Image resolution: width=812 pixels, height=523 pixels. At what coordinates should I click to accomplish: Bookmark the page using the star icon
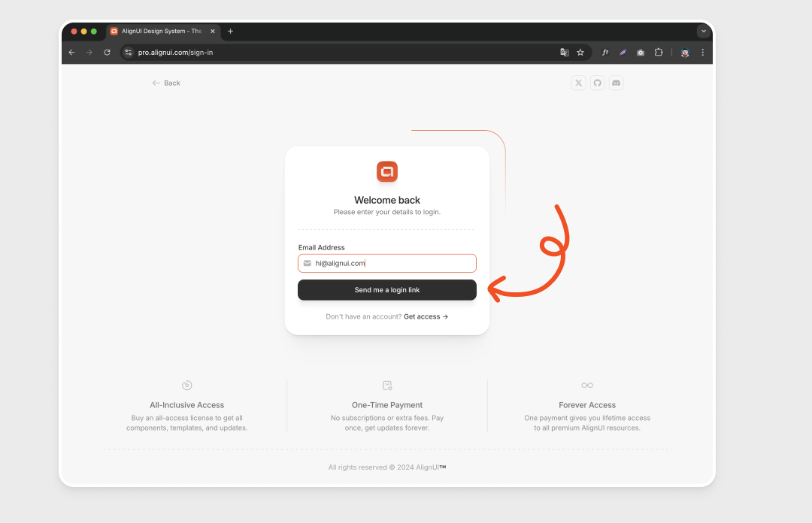tap(580, 52)
